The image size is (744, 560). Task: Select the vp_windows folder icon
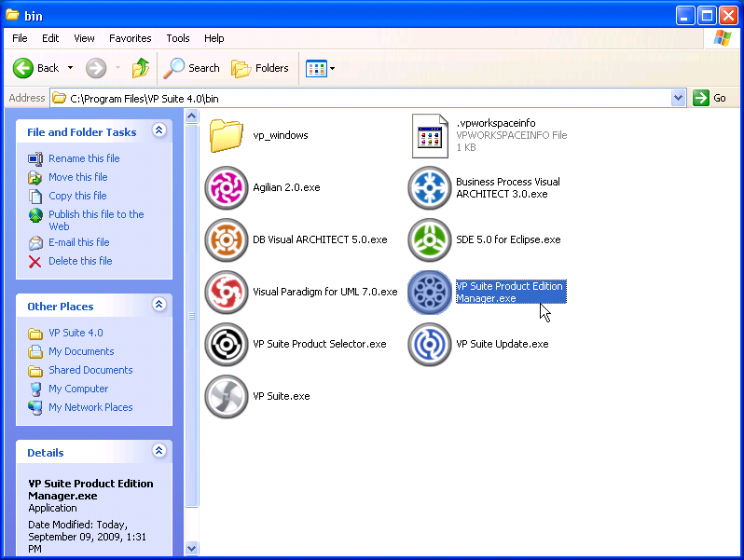coord(227,136)
